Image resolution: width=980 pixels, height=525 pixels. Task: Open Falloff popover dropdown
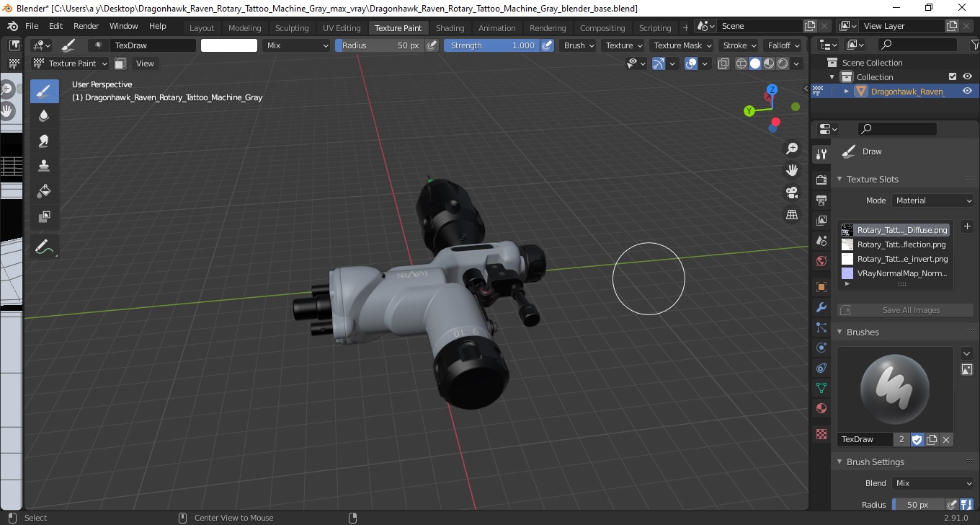(784, 45)
